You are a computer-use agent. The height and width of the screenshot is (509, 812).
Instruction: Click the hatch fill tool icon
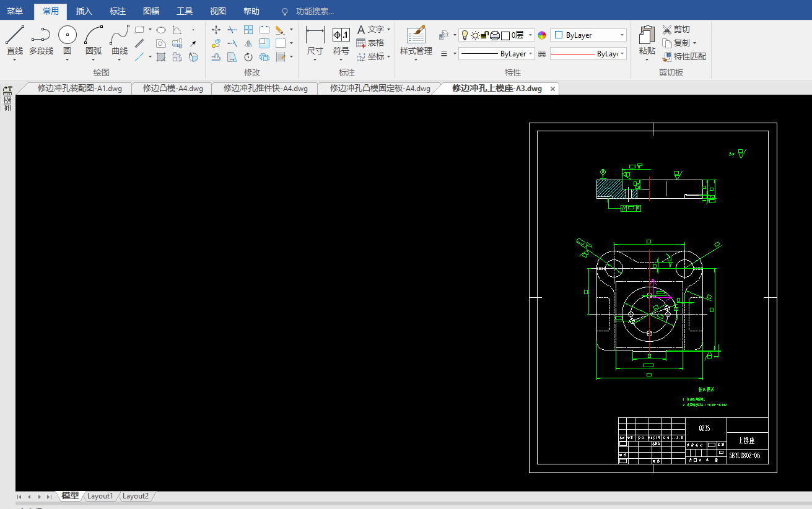point(160,57)
